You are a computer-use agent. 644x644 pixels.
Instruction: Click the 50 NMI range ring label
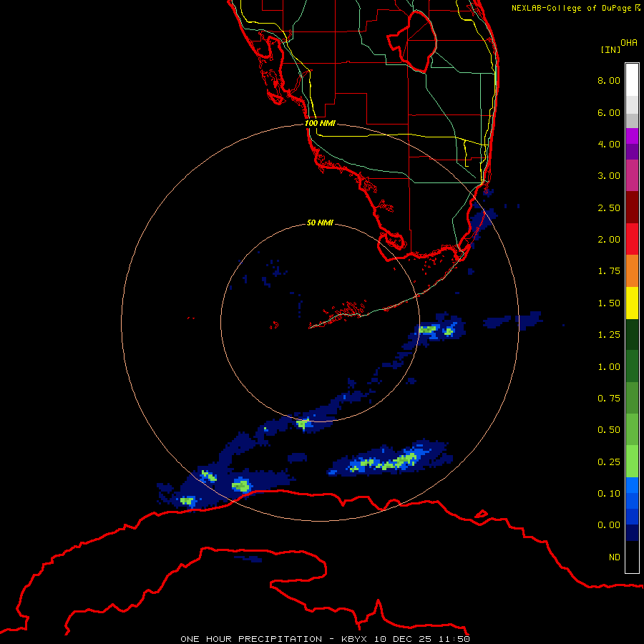point(320,223)
